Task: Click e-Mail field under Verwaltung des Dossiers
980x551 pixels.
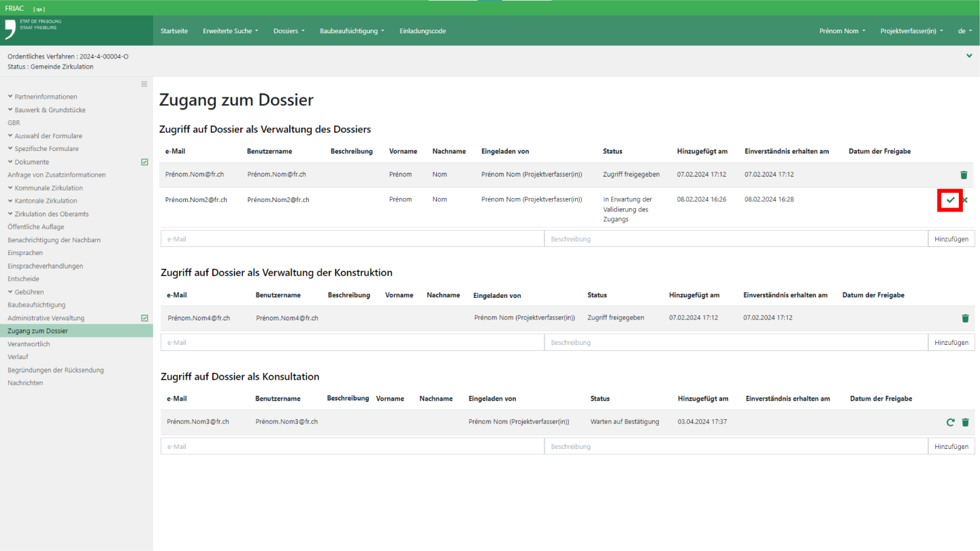Action: 352,239
